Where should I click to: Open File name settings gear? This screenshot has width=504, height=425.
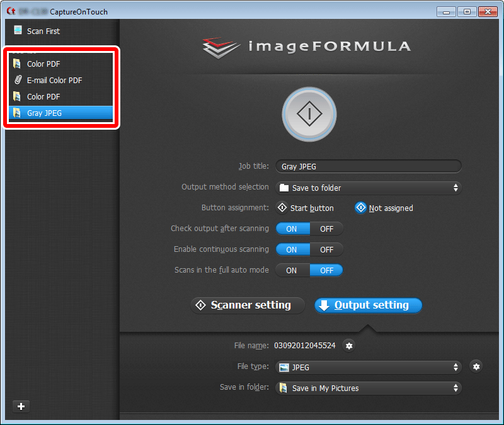(349, 346)
